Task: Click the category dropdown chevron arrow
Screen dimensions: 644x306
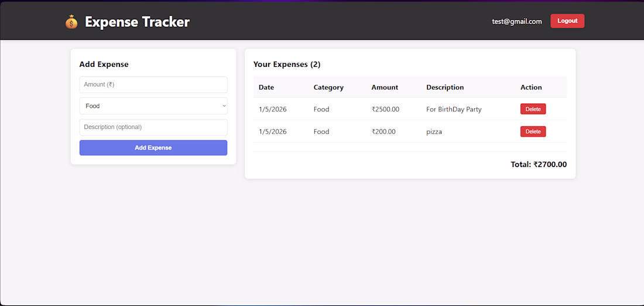Action: [x=224, y=106]
